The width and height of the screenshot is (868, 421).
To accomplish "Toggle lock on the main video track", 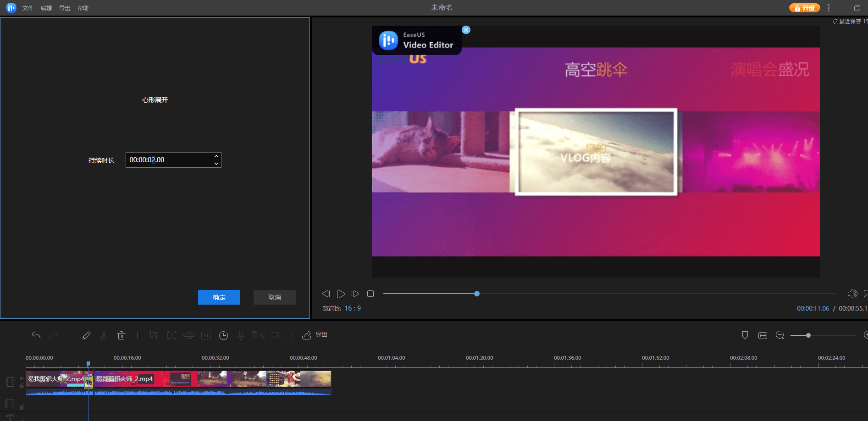I will click(x=22, y=386).
